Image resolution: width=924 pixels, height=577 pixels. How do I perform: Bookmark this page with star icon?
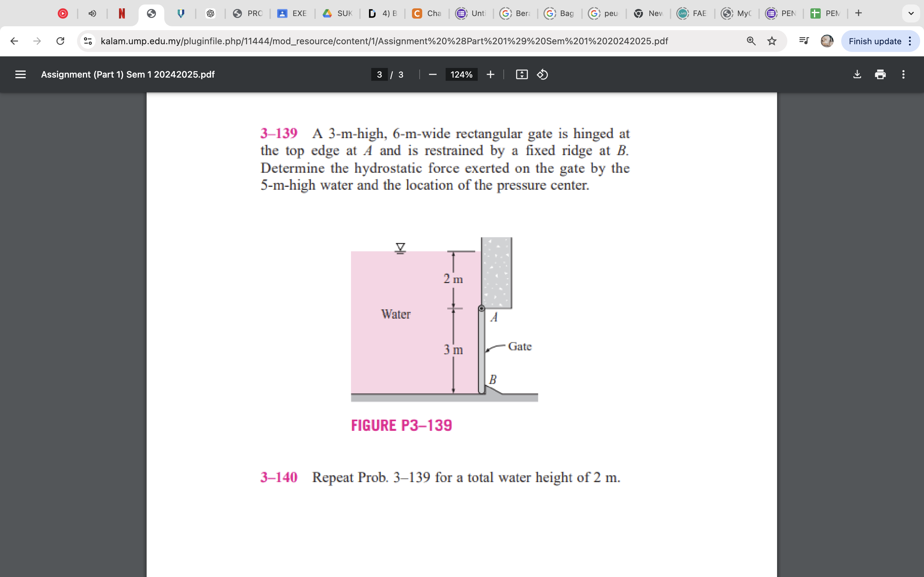pos(772,41)
